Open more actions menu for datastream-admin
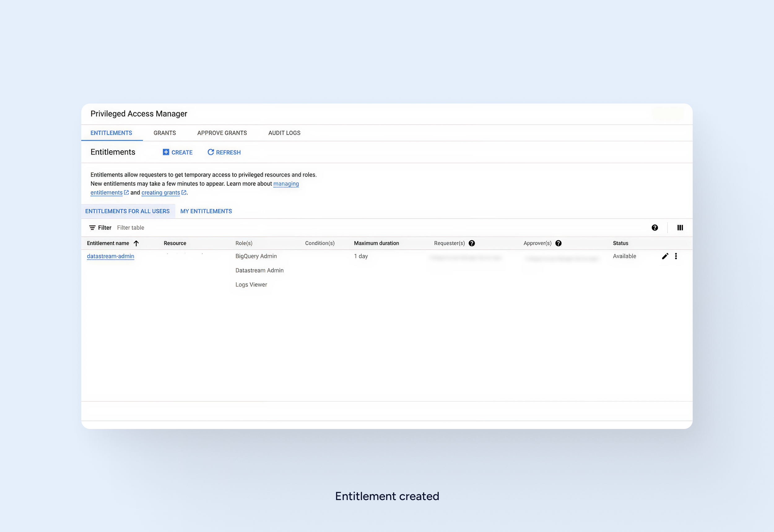The image size is (774, 532). (676, 256)
